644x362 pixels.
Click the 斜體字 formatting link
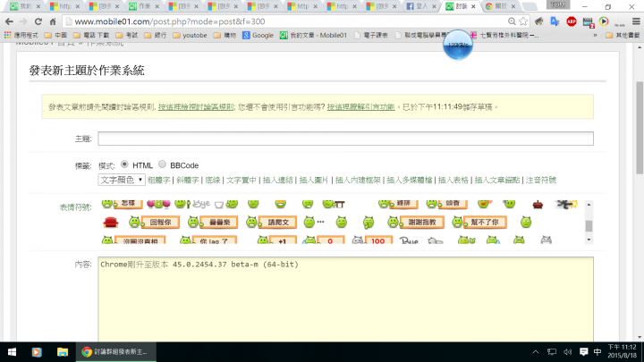tap(188, 180)
